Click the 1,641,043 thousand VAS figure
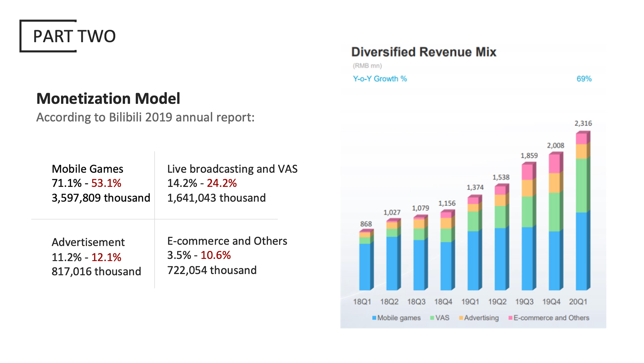The width and height of the screenshot is (644, 363). [216, 198]
